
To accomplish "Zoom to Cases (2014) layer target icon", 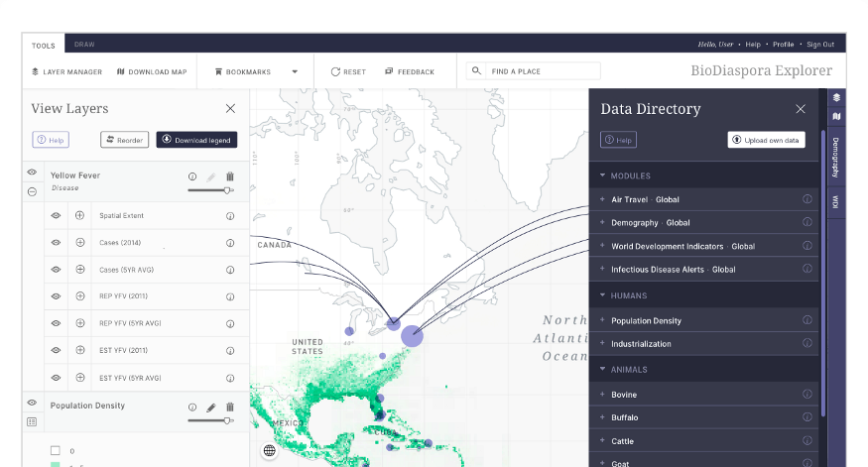I will pyautogui.click(x=80, y=242).
